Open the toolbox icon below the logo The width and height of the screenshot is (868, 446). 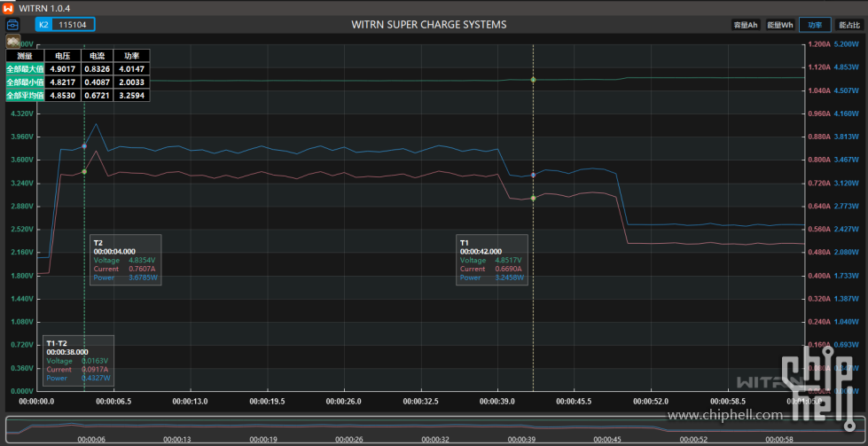[12, 25]
